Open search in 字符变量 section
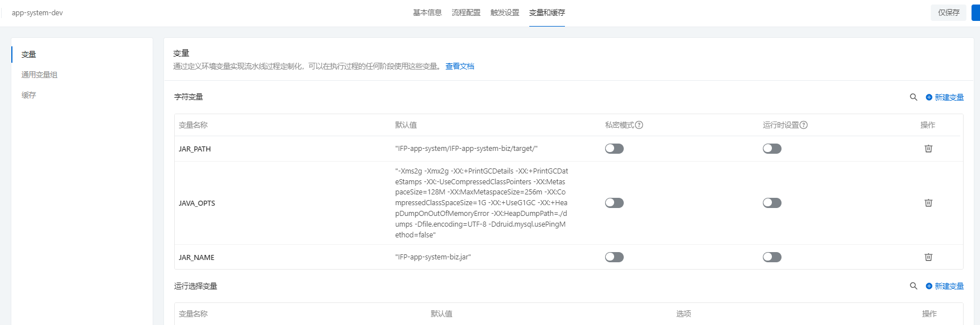 (x=913, y=97)
